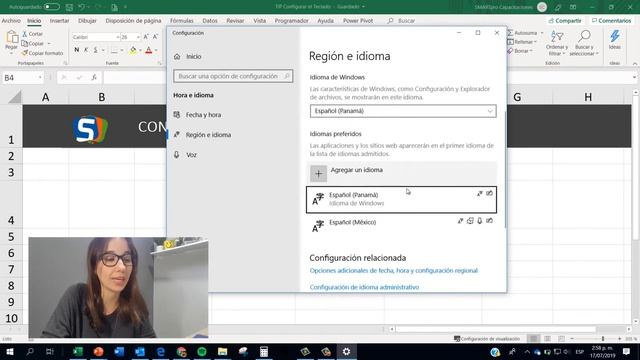This screenshot has height=360, width=640.
Task: Click the Copiar button in ribbon
Action: coord(33,43)
